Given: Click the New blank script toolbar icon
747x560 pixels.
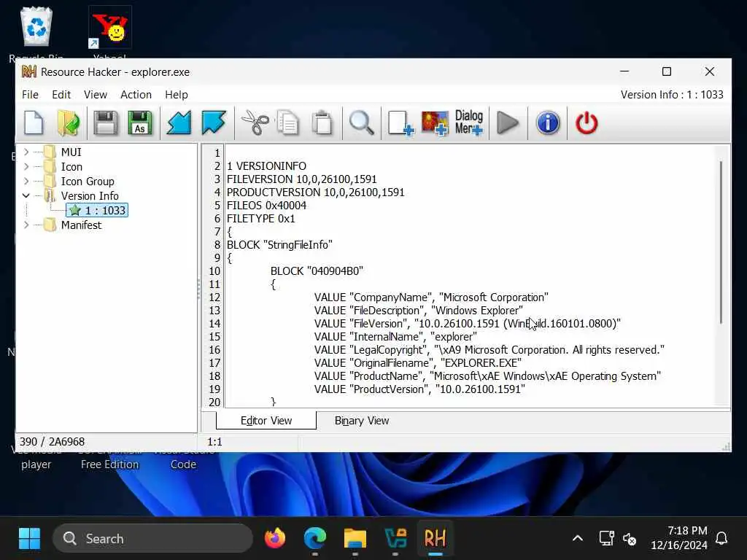Looking at the screenshot, I should click(x=34, y=122).
